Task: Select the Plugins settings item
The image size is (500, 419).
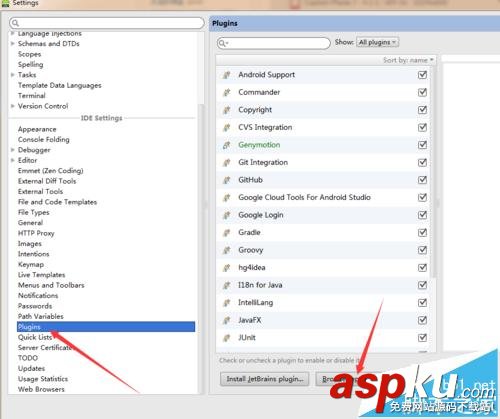Action: coord(106,327)
